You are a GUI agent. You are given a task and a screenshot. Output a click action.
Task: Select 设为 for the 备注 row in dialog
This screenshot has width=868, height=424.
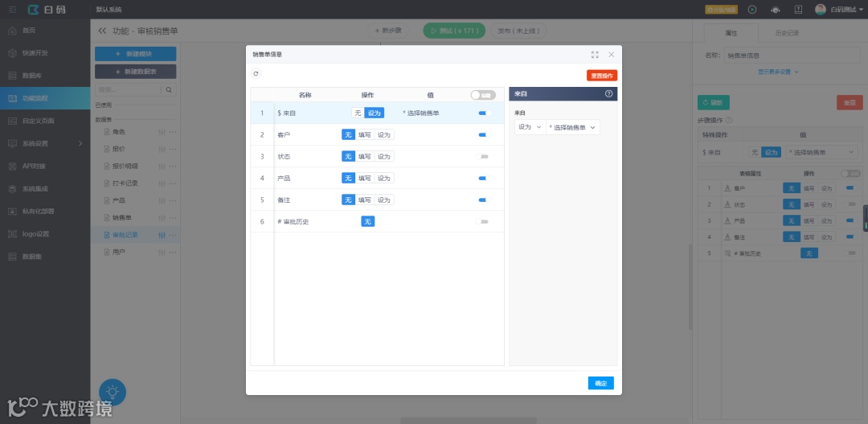(383, 200)
